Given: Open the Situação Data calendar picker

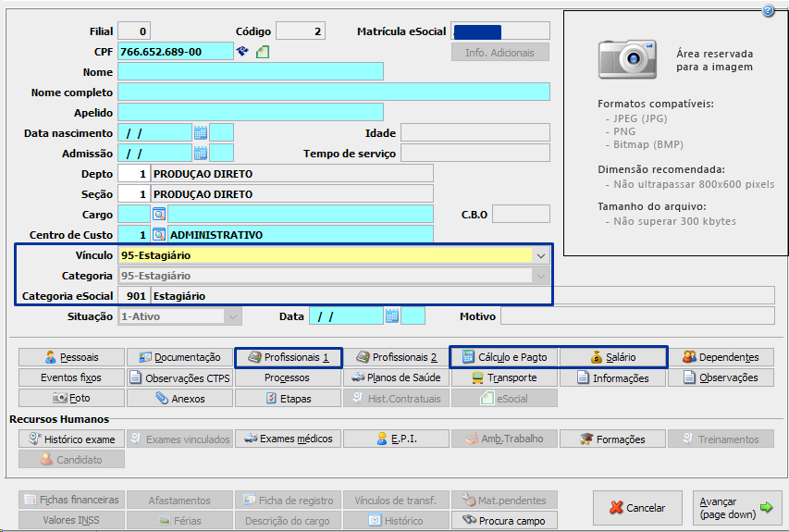Looking at the screenshot, I should (392, 316).
